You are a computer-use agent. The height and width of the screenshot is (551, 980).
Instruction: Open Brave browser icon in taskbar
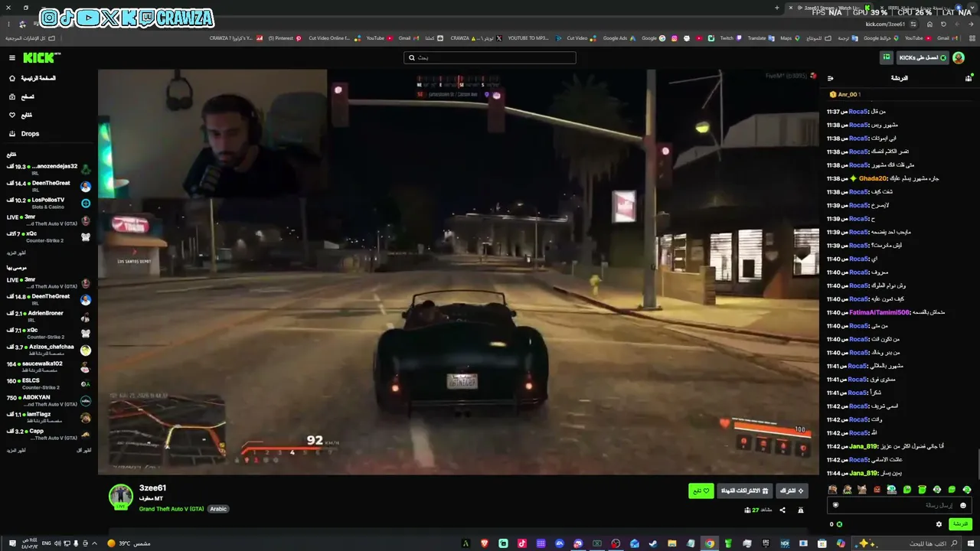point(484,543)
